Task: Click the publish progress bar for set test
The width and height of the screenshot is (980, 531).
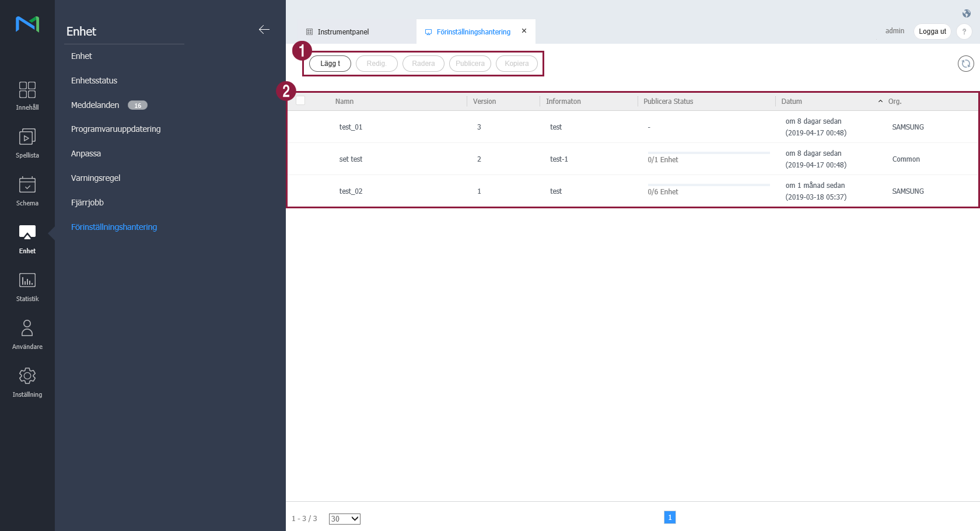Action: pos(708,153)
